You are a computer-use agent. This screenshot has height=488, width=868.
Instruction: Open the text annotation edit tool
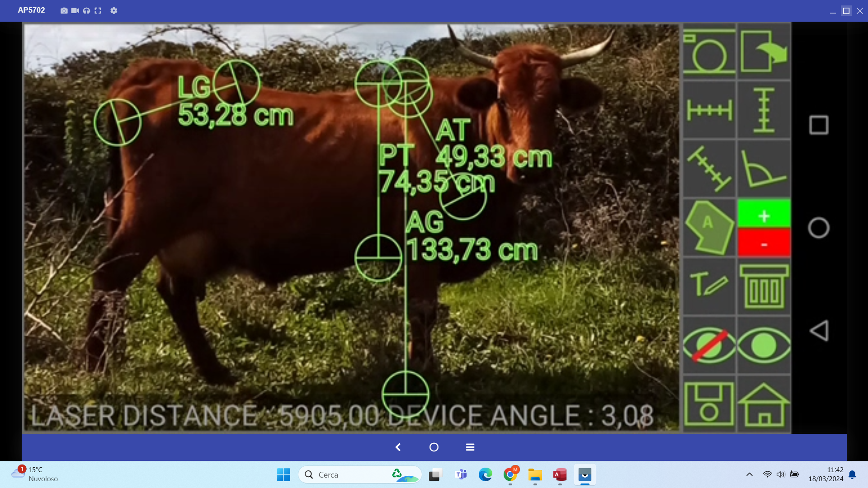point(709,286)
